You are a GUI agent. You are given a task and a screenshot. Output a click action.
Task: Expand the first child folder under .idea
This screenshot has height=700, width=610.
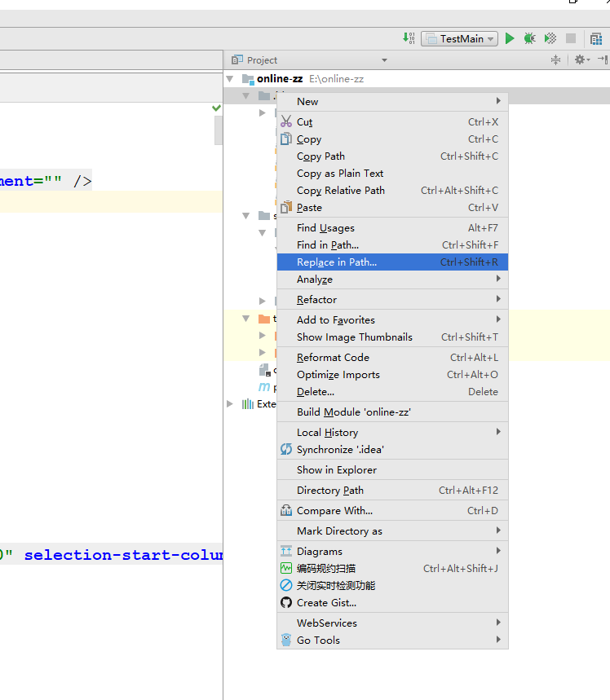point(263,113)
